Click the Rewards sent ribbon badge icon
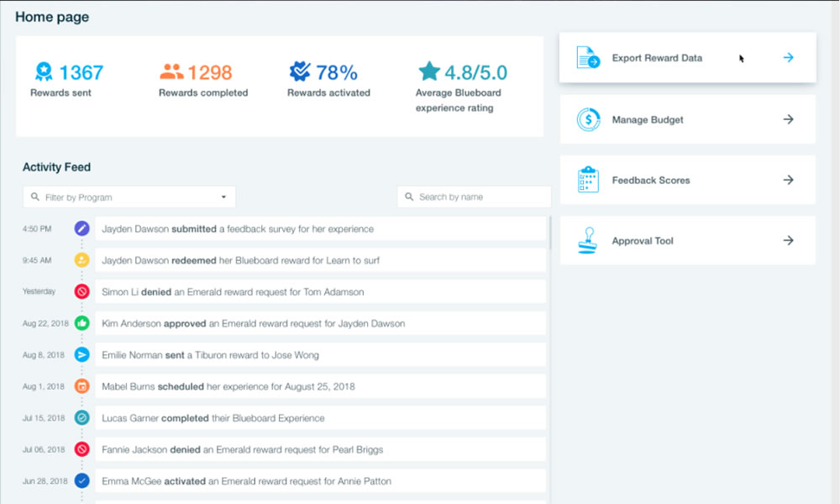Image resolution: width=840 pixels, height=504 pixels. pyautogui.click(x=44, y=71)
